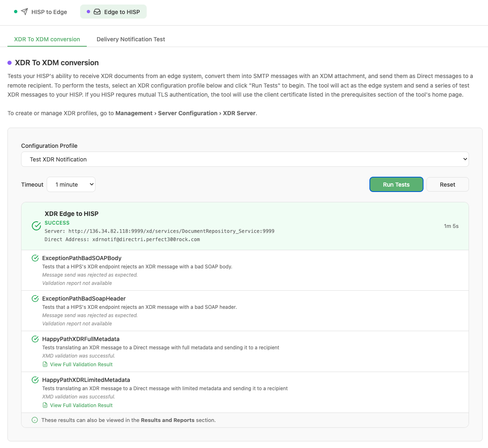This screenshot has width=488, height=448.
Task: Click the purple dot before XDR To XDM conversion heading
Action: [10, 63]
